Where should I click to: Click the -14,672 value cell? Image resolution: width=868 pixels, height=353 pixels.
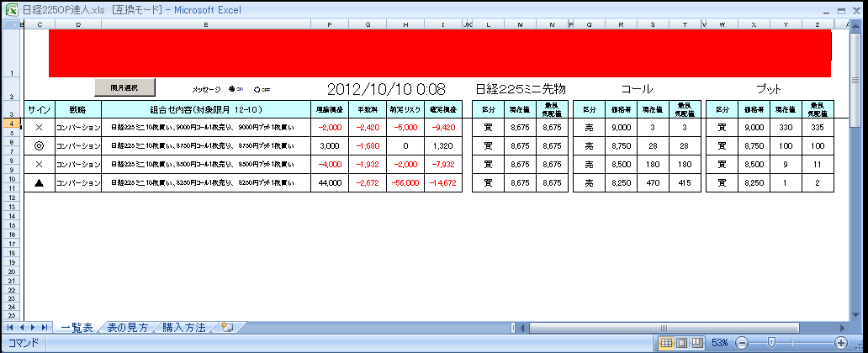coord(443,183)
